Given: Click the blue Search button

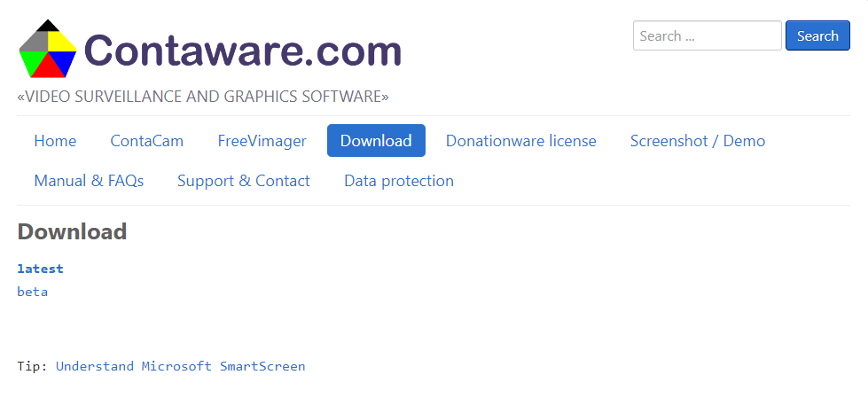Looking at the screenshot, I should pyautogui.click(x=817, y=36).
